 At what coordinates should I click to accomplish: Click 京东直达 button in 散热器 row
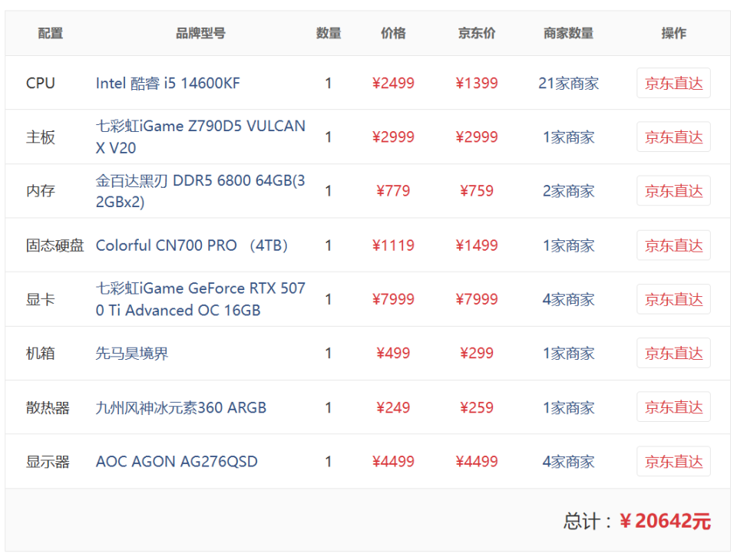[673, 407]
